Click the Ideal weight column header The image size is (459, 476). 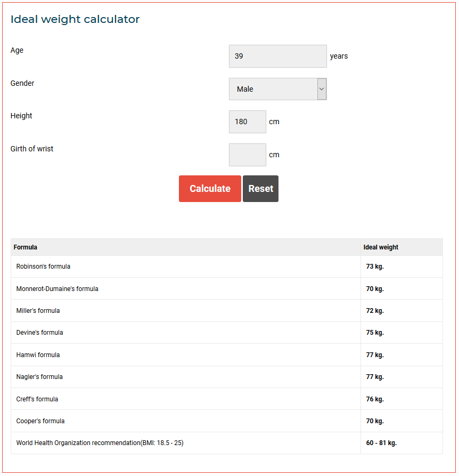[381, 247]
